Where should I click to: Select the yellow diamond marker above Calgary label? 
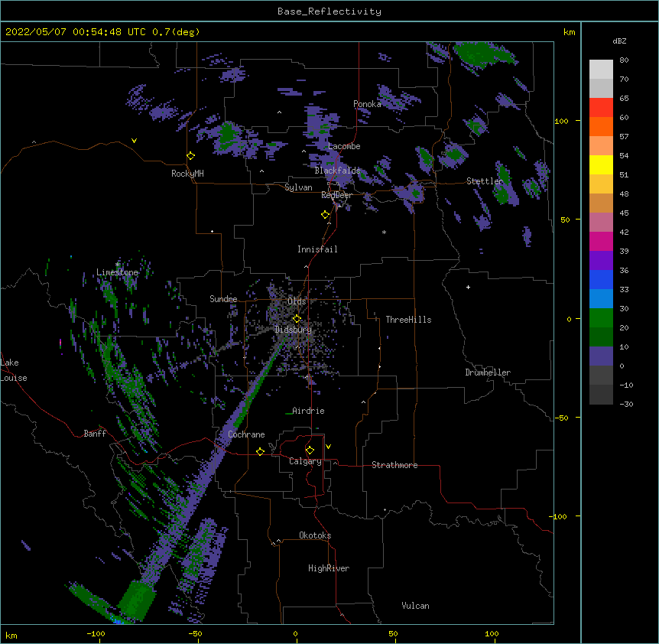tap(310, 450)
